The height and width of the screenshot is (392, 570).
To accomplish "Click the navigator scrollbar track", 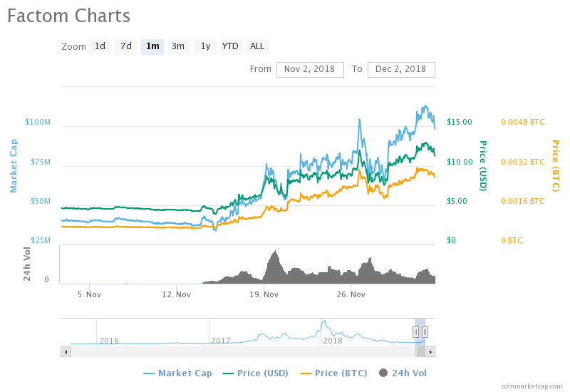I will pos(242,351).
